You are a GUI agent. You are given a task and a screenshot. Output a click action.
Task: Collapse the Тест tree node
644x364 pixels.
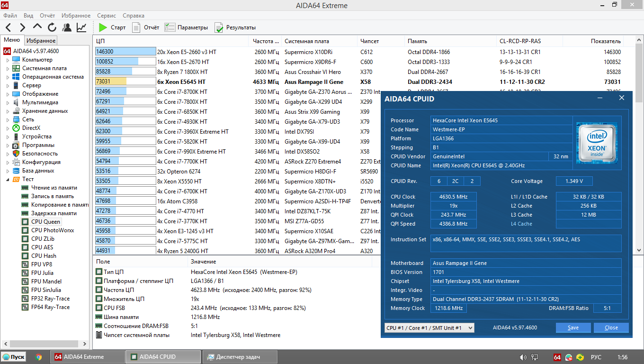8,180
